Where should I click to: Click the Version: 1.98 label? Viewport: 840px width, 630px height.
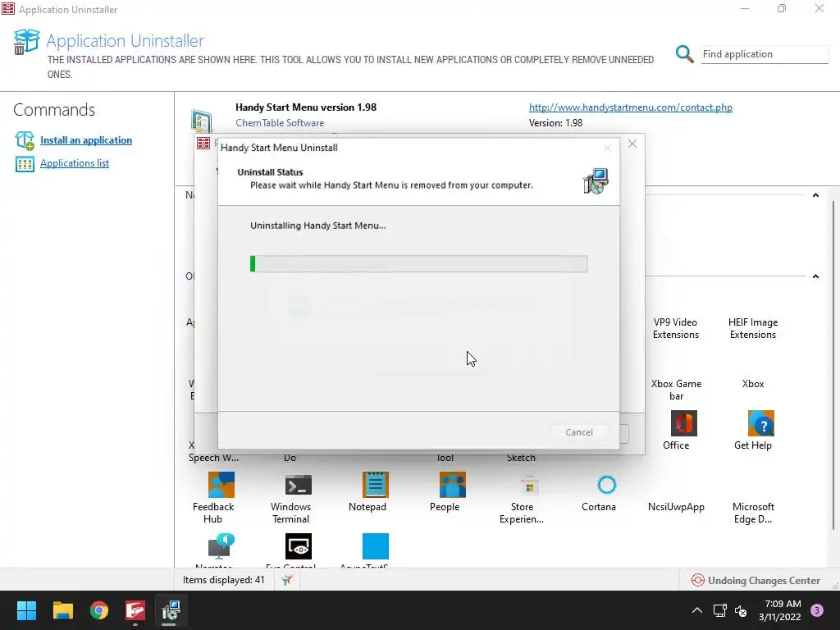[x=555, y=123]
